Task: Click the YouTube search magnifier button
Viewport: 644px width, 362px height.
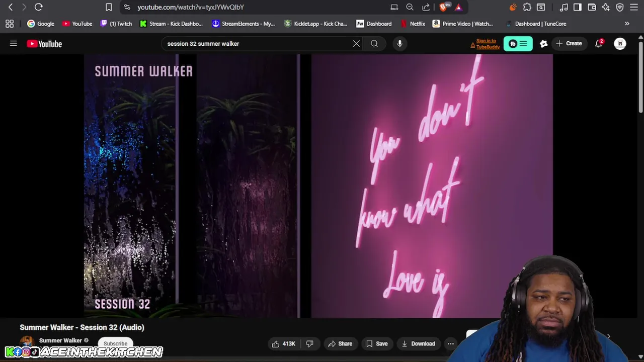Action: coord(374,44)
